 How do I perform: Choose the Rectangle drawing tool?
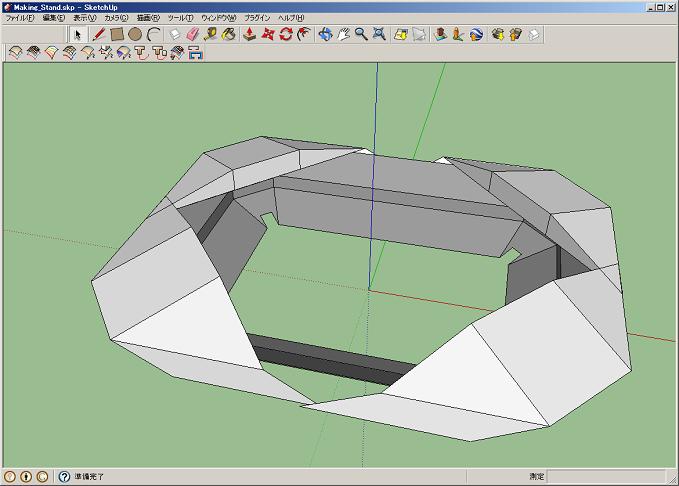coord(117,34)
